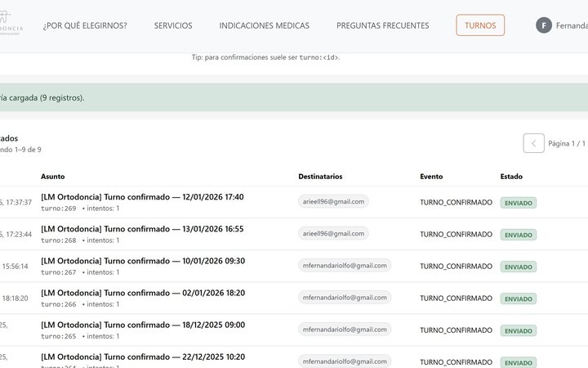Sort by the Asunto column header
The height and width of the screenshot is (368, 588).
pyautogui.click(x=52, y=176)
